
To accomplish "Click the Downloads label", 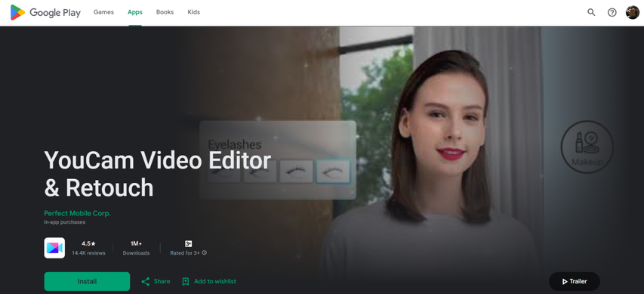I will (137, 253).
